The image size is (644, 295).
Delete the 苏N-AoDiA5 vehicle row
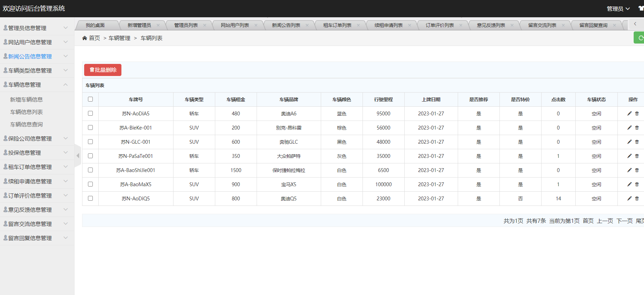pyautogui.click(x=637, y=113)
